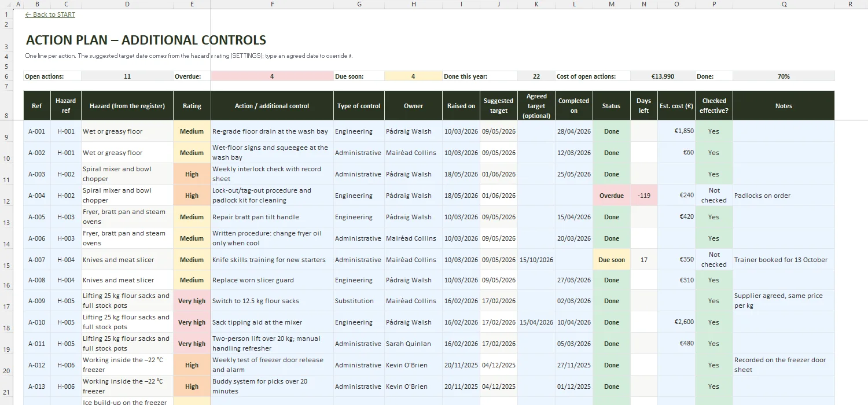Screen dimensions: 868x405
Task: Select the cost of open actions €13,990
Action: point(661,76)
